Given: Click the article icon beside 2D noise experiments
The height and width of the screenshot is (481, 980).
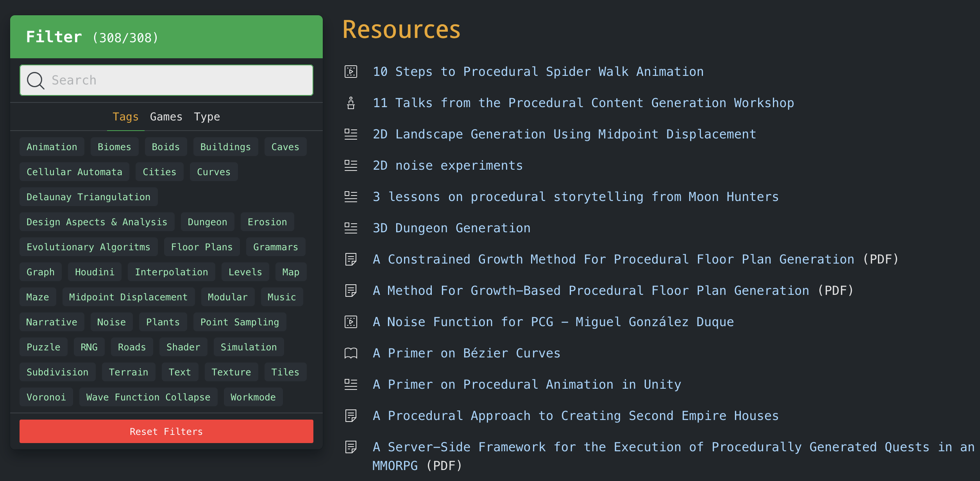Looking at the screenshot, I should tap(351, 165).
